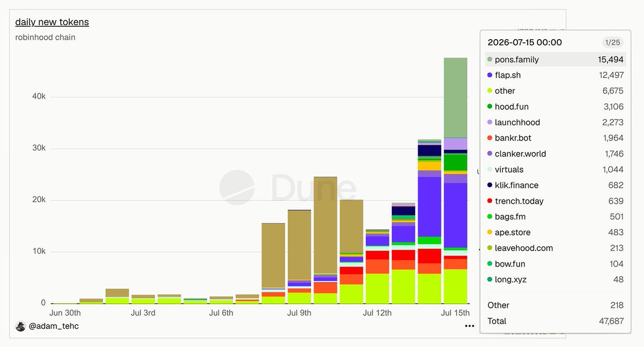Click the adam_tehc avatar image
This screenshot has width=644, height=347.
20,326
